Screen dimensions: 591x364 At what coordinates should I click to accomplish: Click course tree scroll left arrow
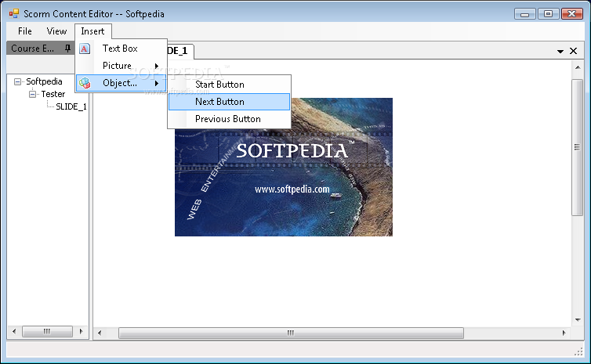tap(14, 332)
